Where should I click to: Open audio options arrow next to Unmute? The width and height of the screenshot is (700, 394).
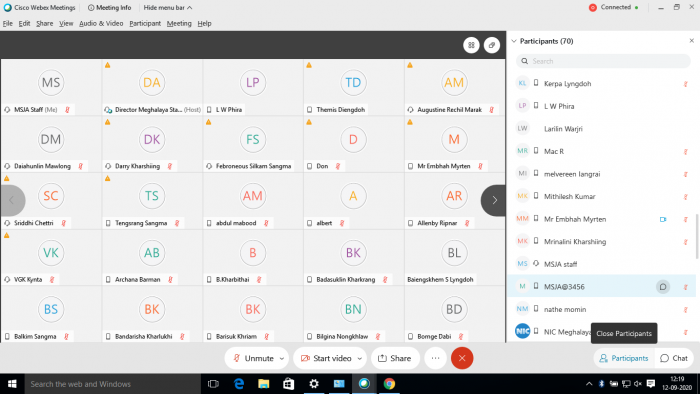point(282,358)
